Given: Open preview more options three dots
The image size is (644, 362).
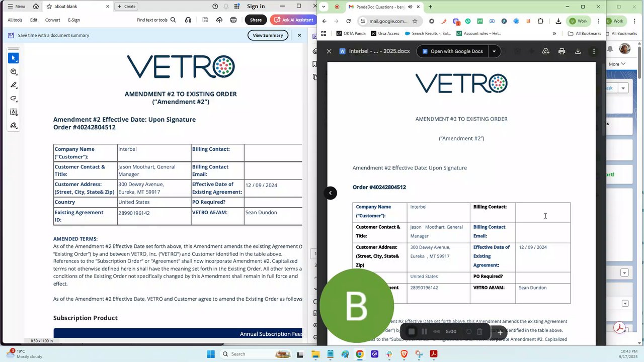Looking at the screenshot, I should [x=594, y=51].
